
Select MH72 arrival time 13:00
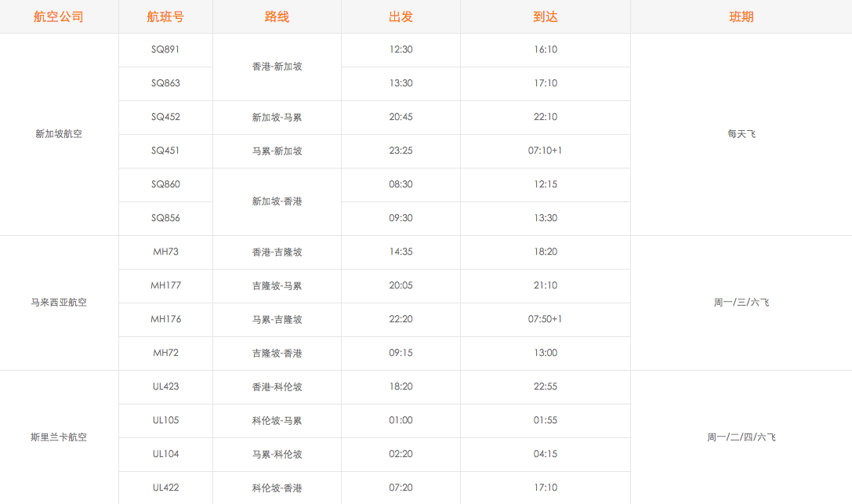click(546, 353)
